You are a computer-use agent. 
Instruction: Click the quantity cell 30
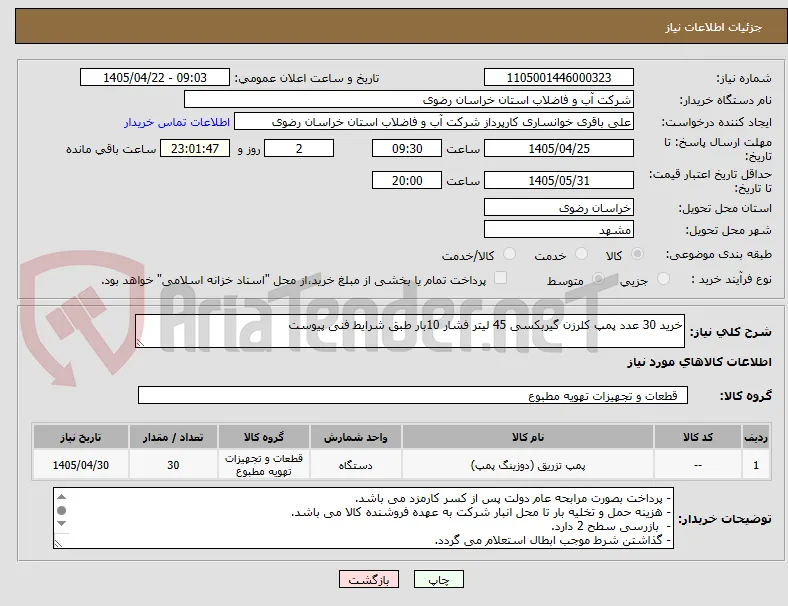coord(173,465)
